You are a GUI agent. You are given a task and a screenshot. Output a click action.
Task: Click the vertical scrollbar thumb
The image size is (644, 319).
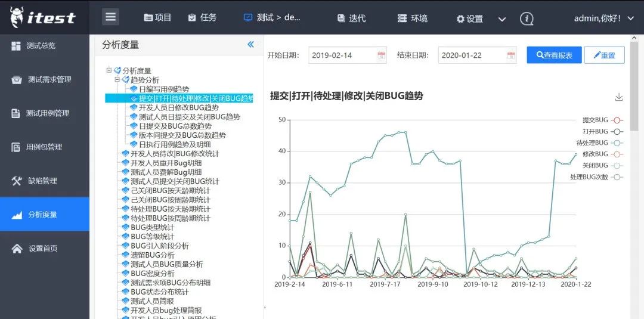[x=634, y=85]
